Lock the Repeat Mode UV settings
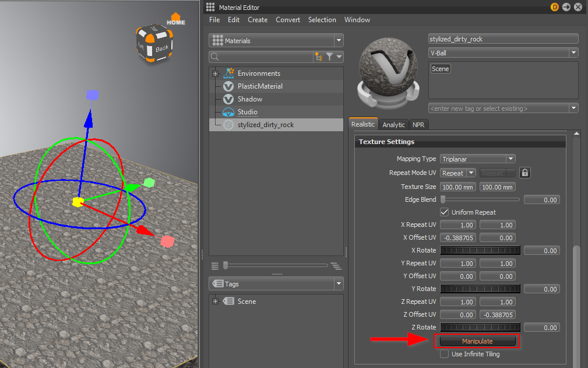This screenshot has height=368, width=588. tap(524, 173)
